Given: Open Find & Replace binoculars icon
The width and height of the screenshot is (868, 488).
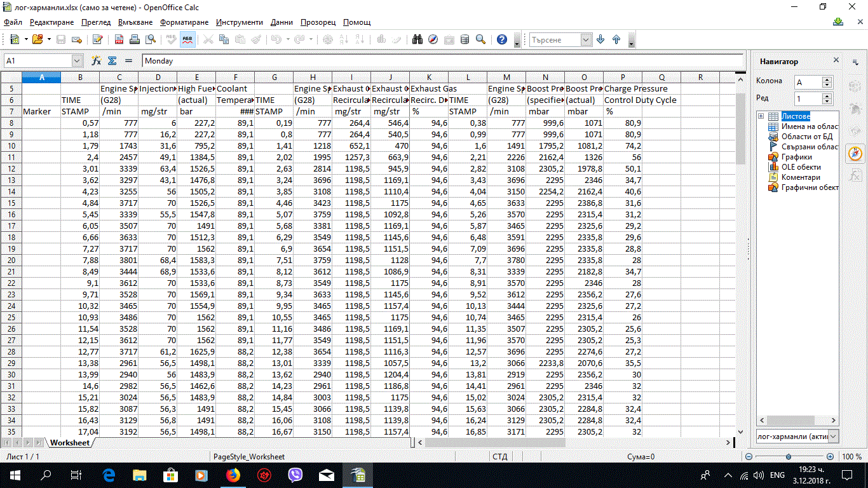Looking at the screenshot, I should click(417, 39).
